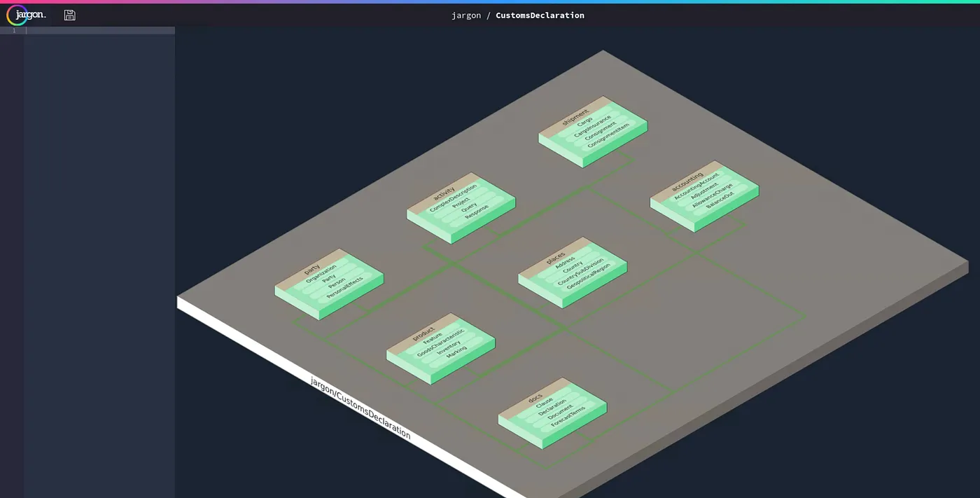Click the rainbow jargon logo

(15, 14)
